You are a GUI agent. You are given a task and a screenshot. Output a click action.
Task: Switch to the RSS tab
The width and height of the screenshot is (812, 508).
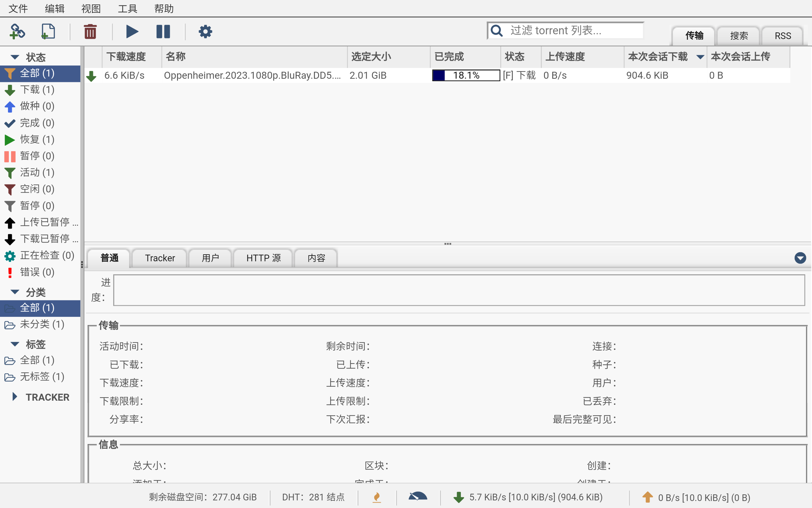pos(783,36)
